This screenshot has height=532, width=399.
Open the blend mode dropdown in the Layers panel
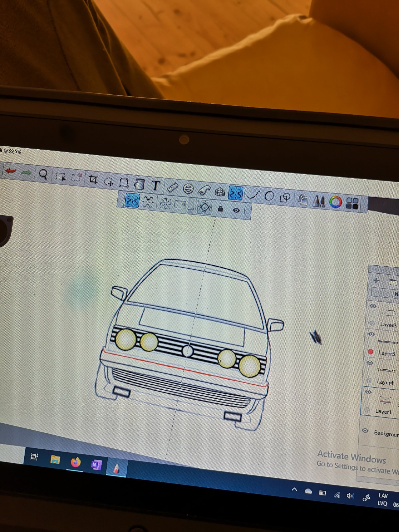[385, 293]
